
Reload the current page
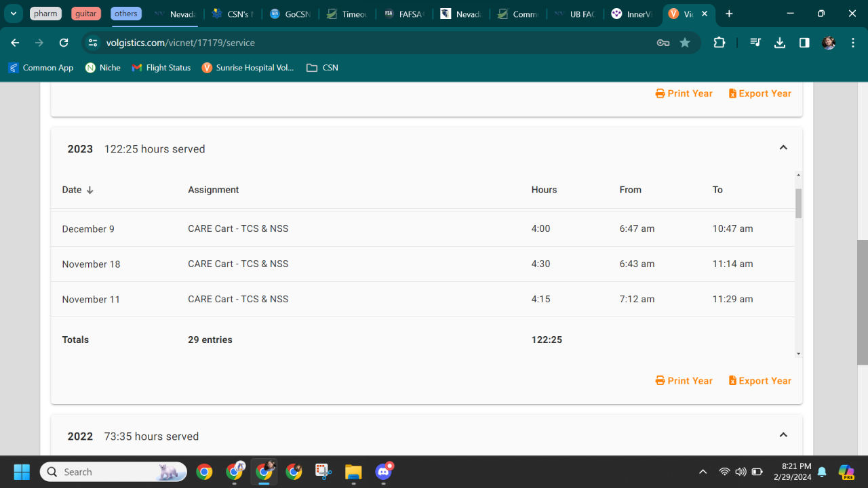pos(64,43)
